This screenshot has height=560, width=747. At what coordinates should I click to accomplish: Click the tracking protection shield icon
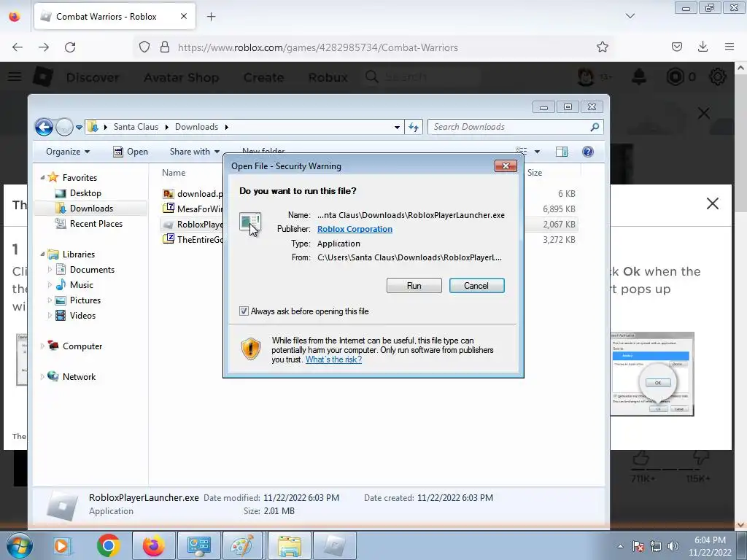pyautogui.click(x=144, y=47)
